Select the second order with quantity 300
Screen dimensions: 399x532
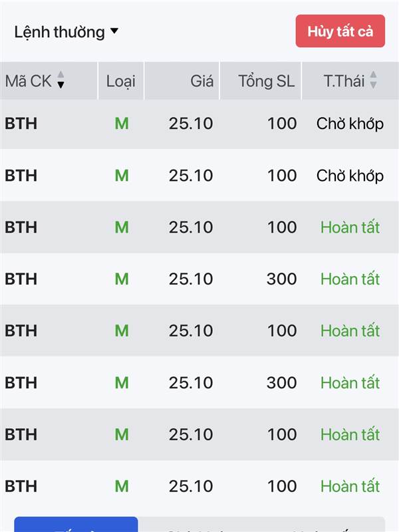[281, 382]
